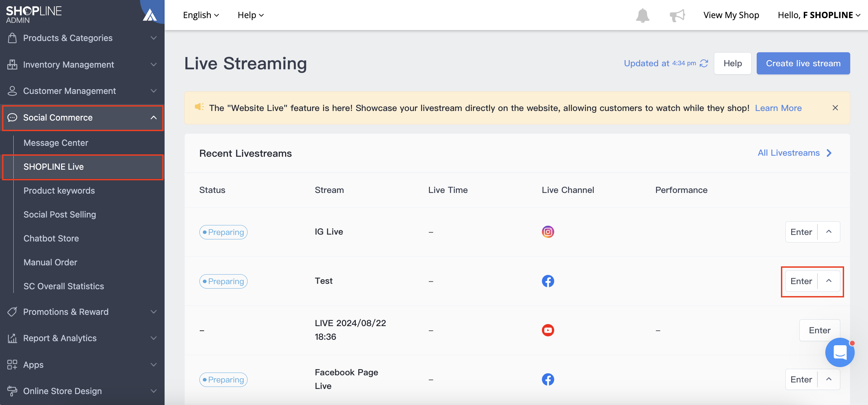Click the Promotions & Reward tag icon
This screenshot has height=405, width=868.
pos(12,312)
